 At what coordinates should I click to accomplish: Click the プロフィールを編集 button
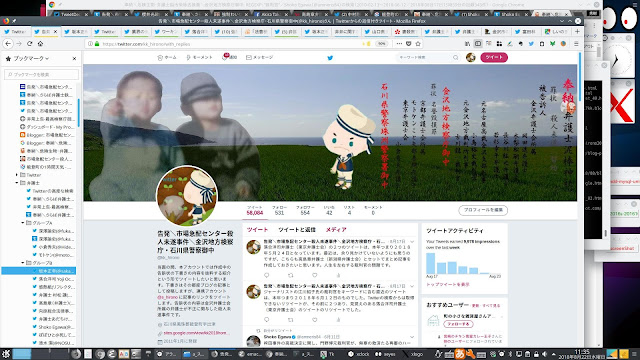[x=483, y=210]
